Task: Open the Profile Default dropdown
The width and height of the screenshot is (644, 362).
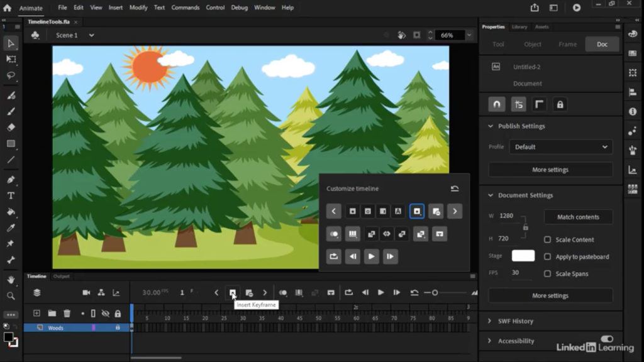Action: [x=560, y=147]
